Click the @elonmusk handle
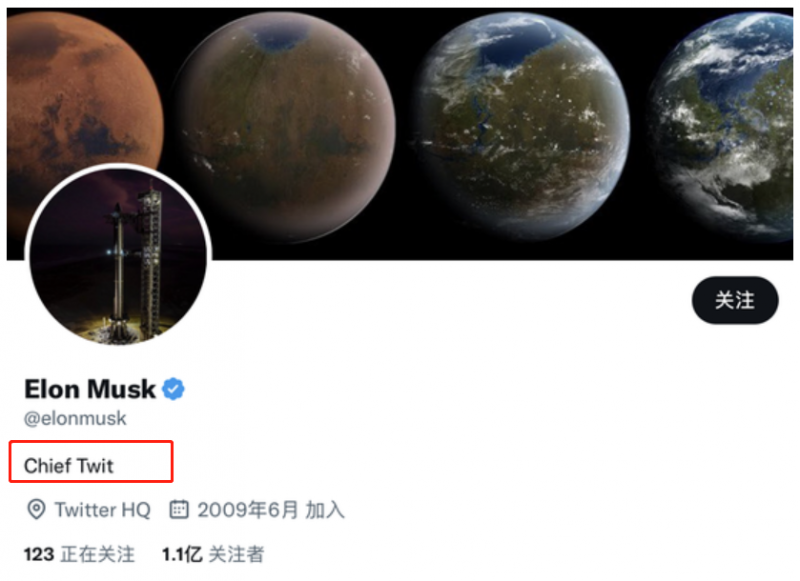800x581 pixels. (75, 419)
